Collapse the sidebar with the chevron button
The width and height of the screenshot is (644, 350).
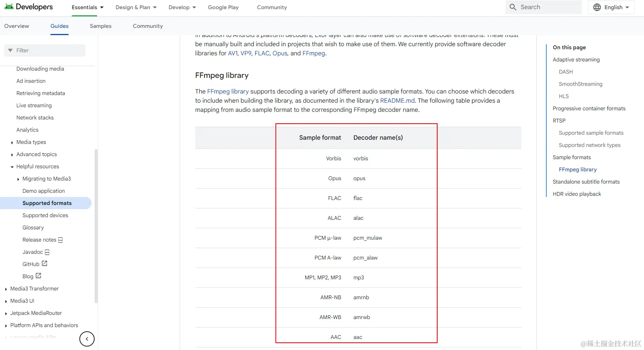point(87,339)
